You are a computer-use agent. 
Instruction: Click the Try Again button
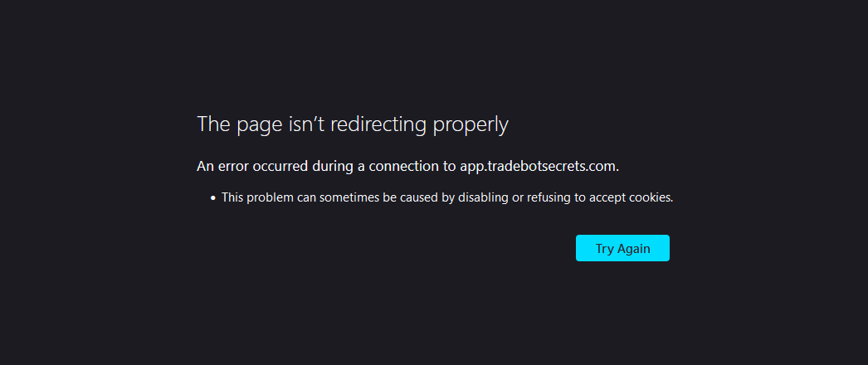pos(622,248)
